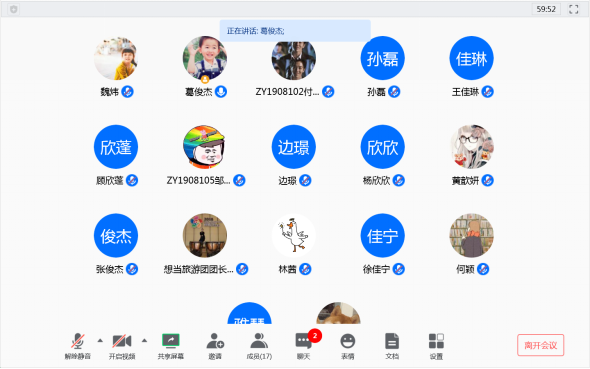Screen dimensions: 590x369
Task: Select 孙磊 participant avatar
Action: (382, 58)
